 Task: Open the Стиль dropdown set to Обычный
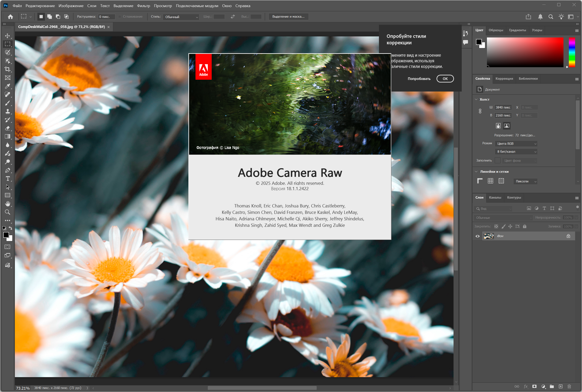point(181,17)
